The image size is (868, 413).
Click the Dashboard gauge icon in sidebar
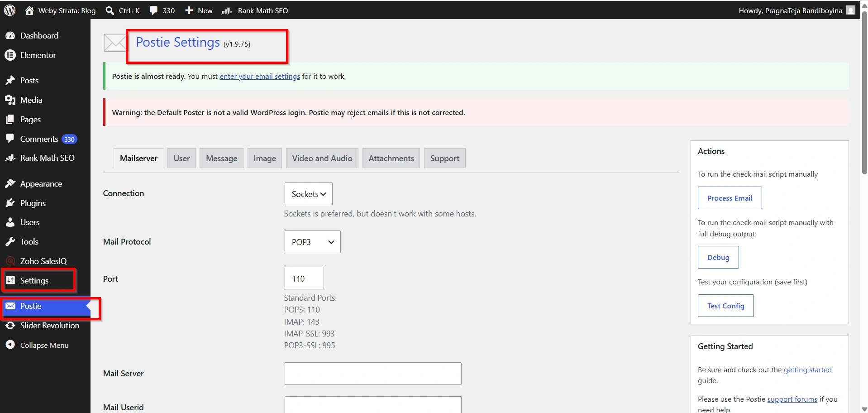(x=10, y=35)
